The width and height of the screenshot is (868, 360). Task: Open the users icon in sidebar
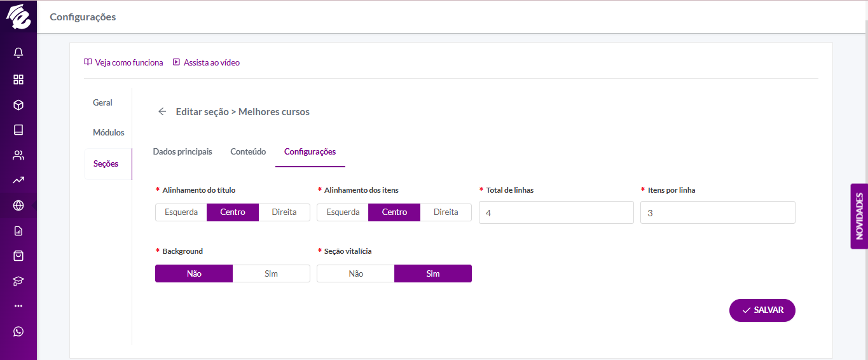coord(18,155)
